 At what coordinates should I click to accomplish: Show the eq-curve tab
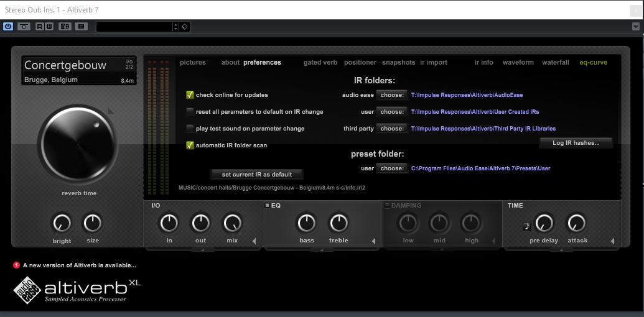(x=594, y=62)
